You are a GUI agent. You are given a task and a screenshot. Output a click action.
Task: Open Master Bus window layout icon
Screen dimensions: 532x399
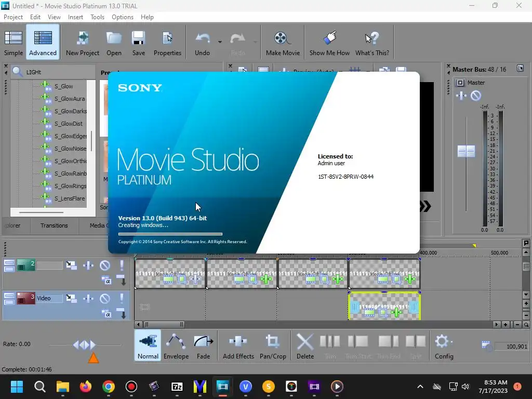(x=520, y=68)
